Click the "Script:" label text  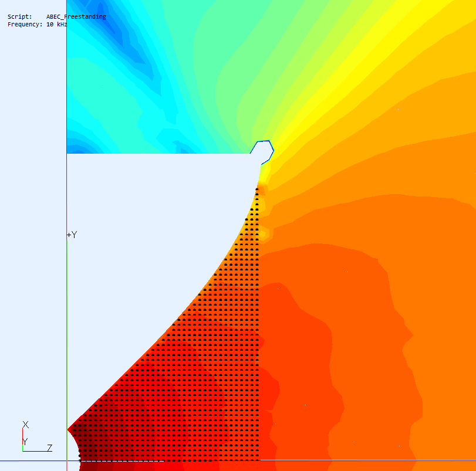pos(20,16)
